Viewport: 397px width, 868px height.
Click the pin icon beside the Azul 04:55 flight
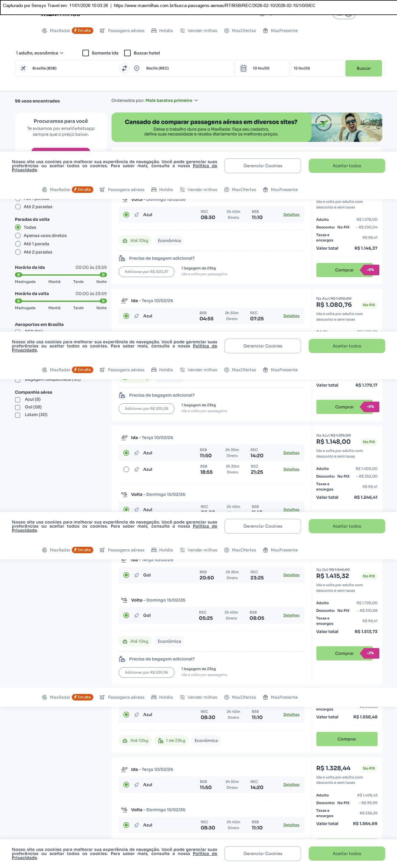coord(136,316)
